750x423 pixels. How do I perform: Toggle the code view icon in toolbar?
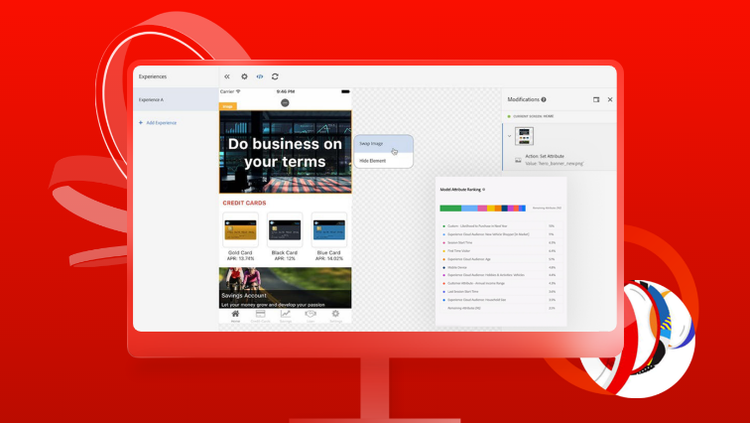[x=260, y=77]
